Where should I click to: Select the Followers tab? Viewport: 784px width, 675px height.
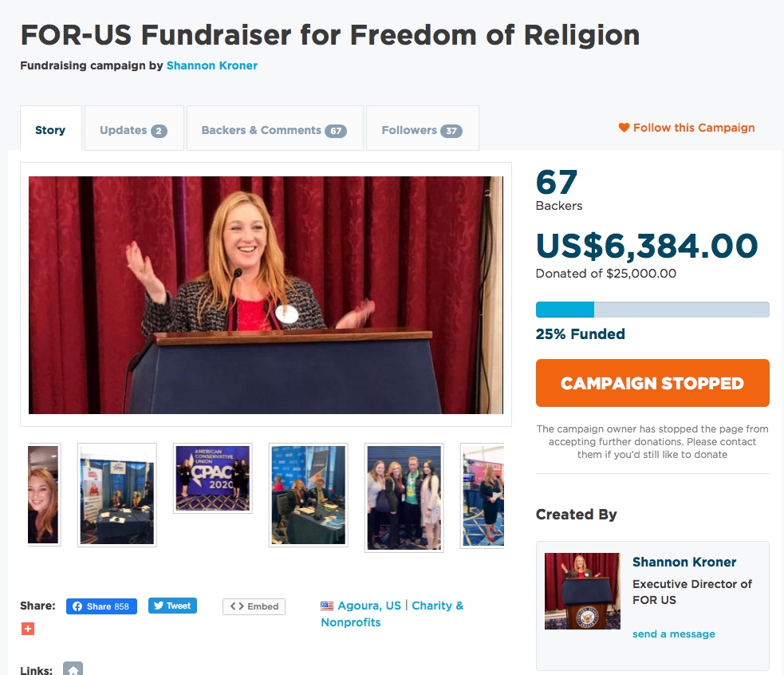(x=423, y=128)
